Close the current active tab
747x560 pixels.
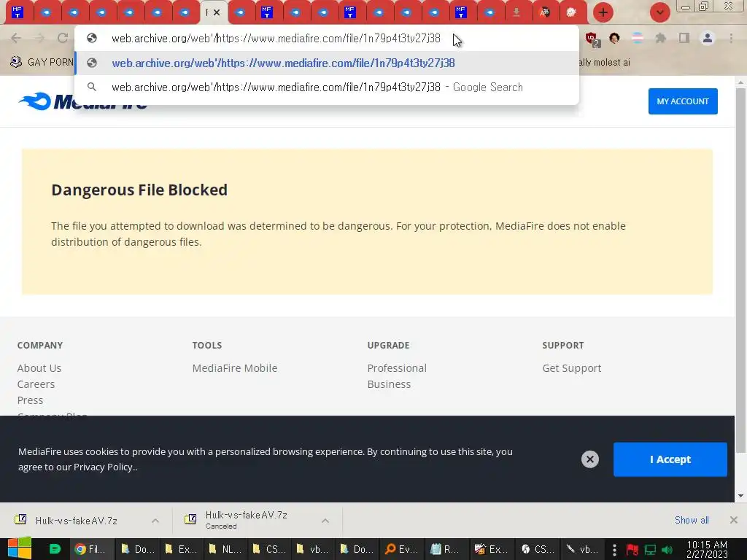point(217,12)
